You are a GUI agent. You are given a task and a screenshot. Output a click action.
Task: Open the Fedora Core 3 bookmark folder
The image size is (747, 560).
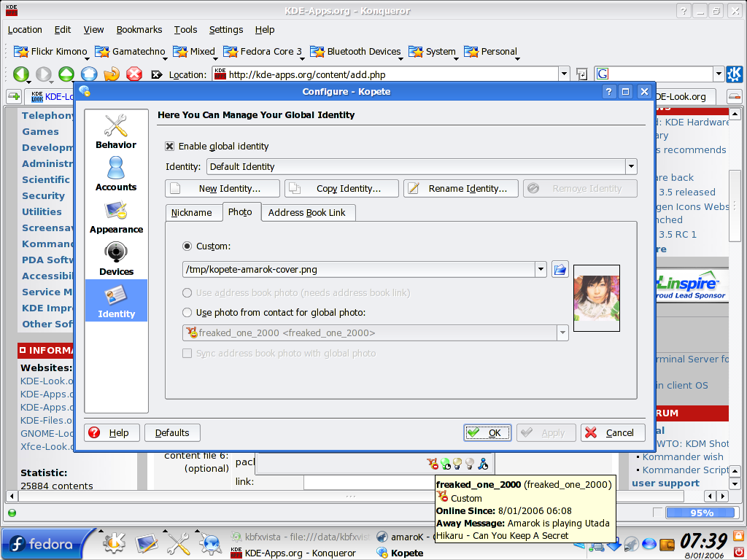tap(263, 52)
